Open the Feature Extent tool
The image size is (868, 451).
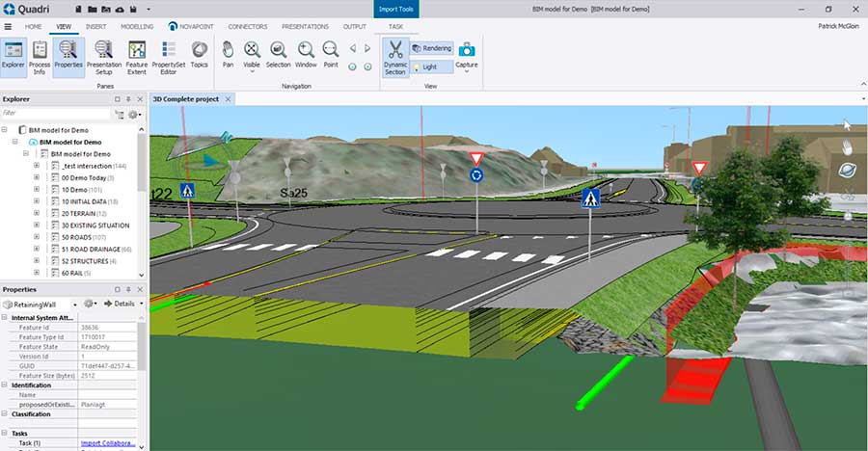tap(136, 56)
